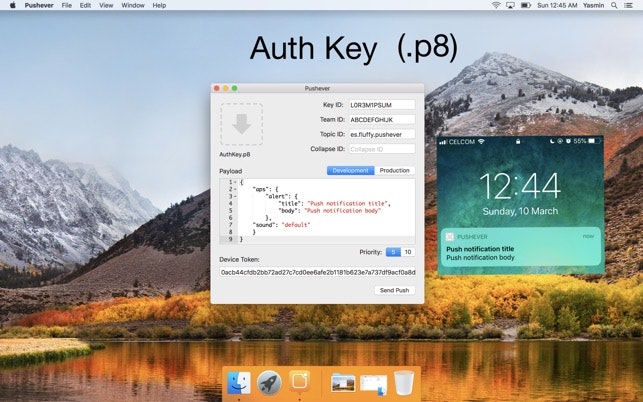Click the AuthKey.p8 drop zone arrow
The image size is (643, 402).
point(242,124)
